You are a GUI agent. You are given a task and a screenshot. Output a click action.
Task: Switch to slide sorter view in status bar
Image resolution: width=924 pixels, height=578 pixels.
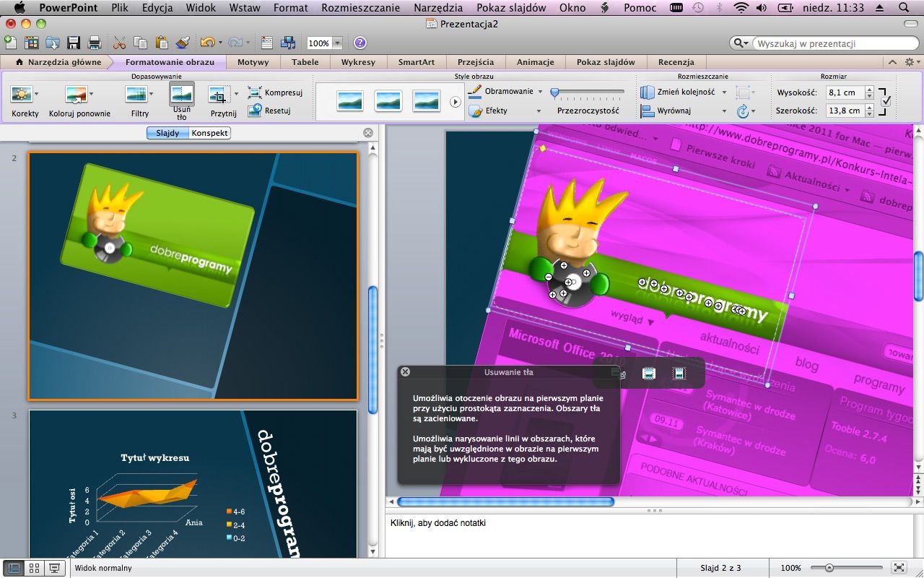34,568
